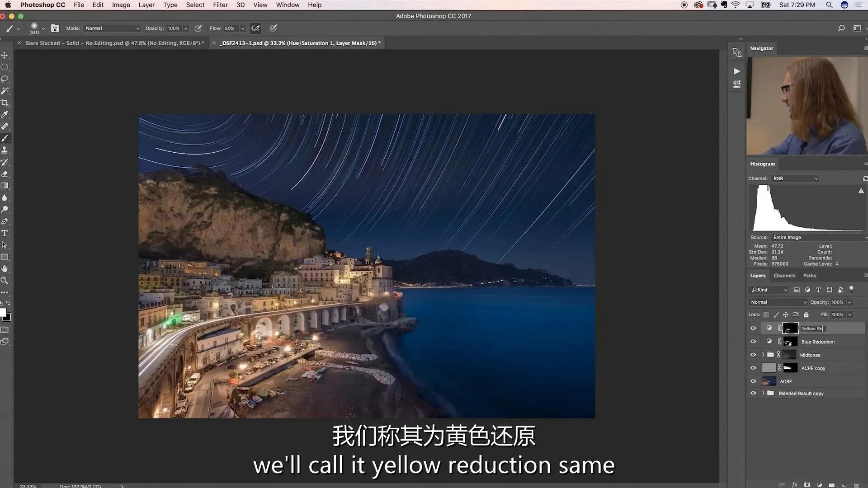Open the brush Mode dropdown
The width and height of the screenshot is (868, 488).
pos(112,28)
